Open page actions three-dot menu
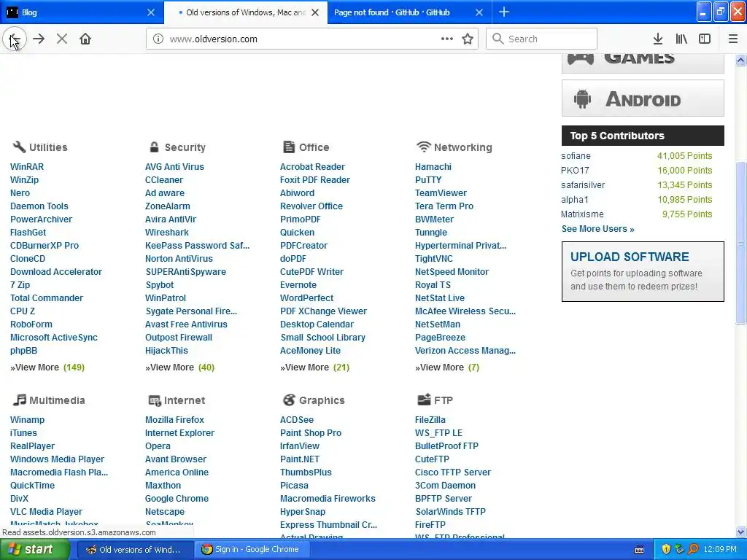The image size is (747, 560). coord(447,39)
